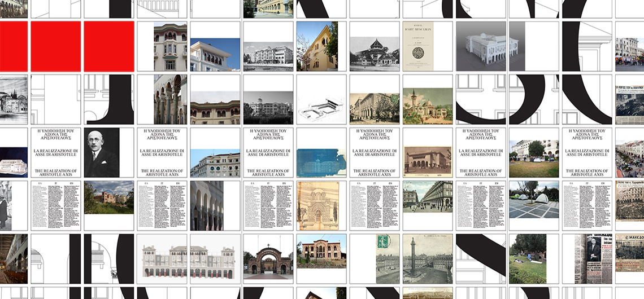Open the bay-window building facade photo
This screenshot has width=644, height=299.
pyautogui.click(x=170, y=46)
